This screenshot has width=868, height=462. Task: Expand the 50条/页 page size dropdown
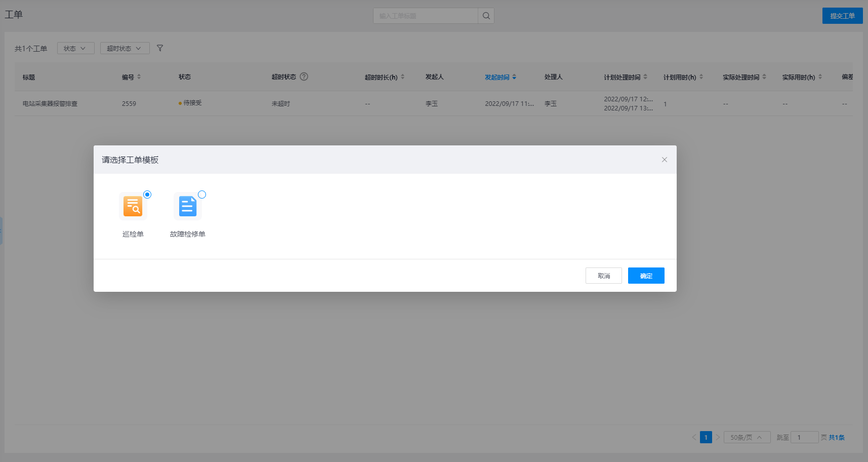pos(747,437)
